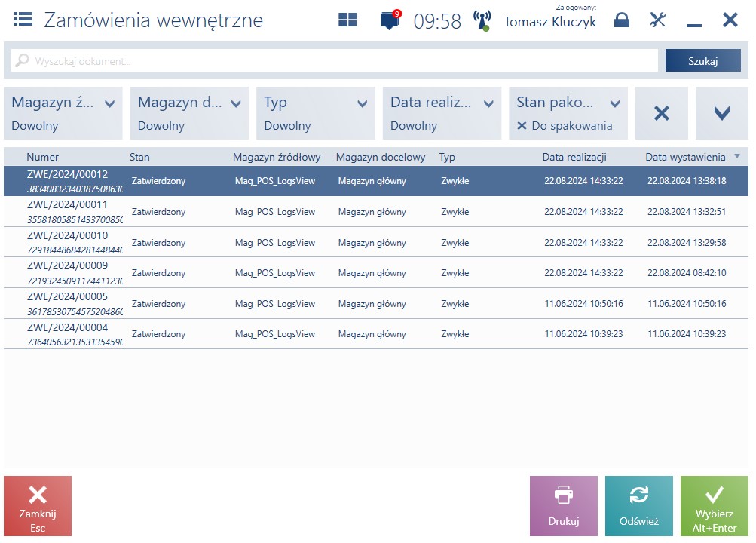The height and width of the screenshot is (543, 756).
Task: Remove the Do spakowania filter chip
Action: tap(522, 126)
